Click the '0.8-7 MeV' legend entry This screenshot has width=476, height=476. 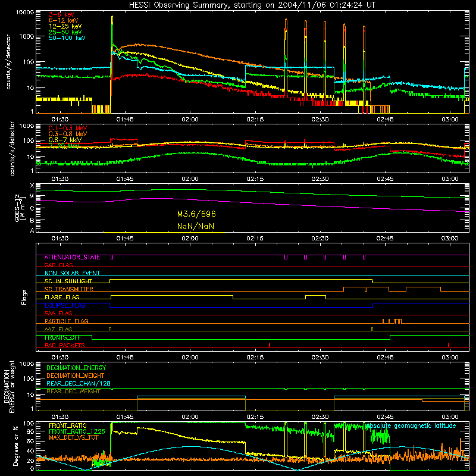click(x=65, y=140)
